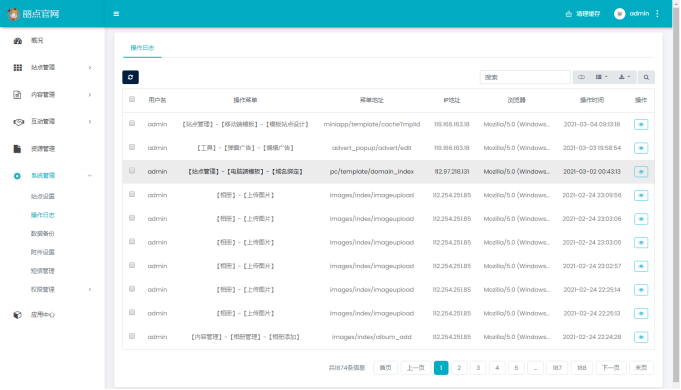
Task: Focus the 搜索 search field
Action: pos(525,77)
